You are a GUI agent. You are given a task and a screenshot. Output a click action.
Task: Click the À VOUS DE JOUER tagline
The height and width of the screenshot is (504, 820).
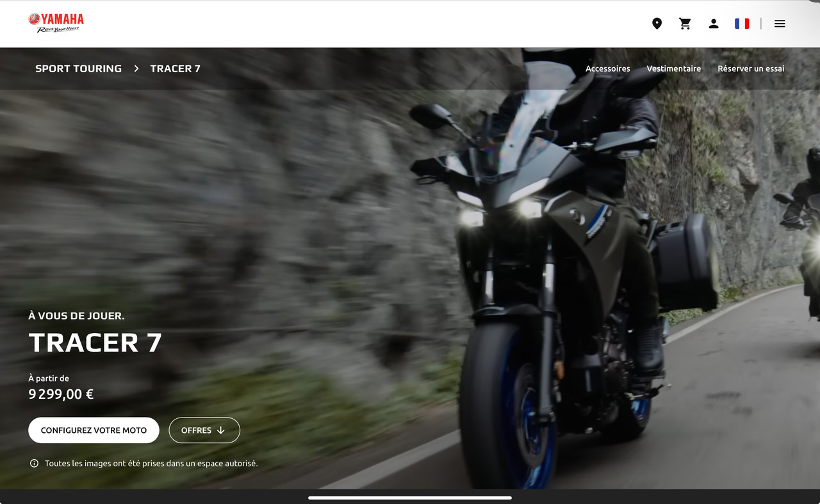pyautogui.click(x=76, y=316)
